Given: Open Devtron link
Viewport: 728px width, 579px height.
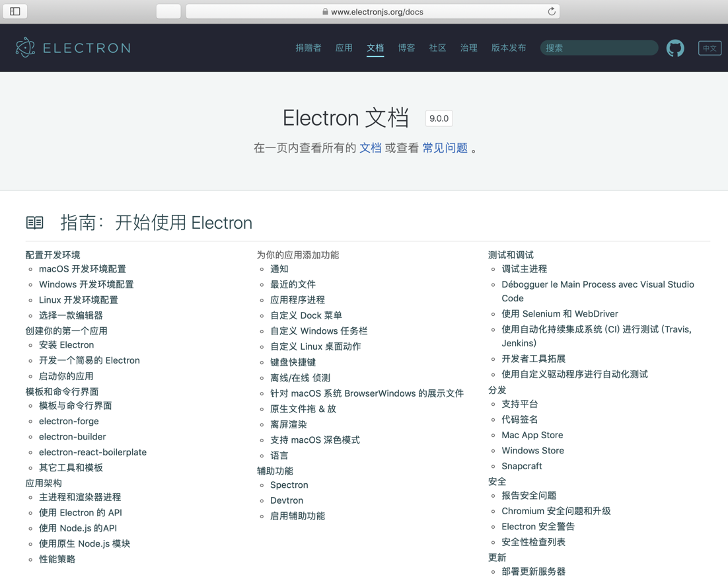Looking at the screenshot, I should coord(287,500).
